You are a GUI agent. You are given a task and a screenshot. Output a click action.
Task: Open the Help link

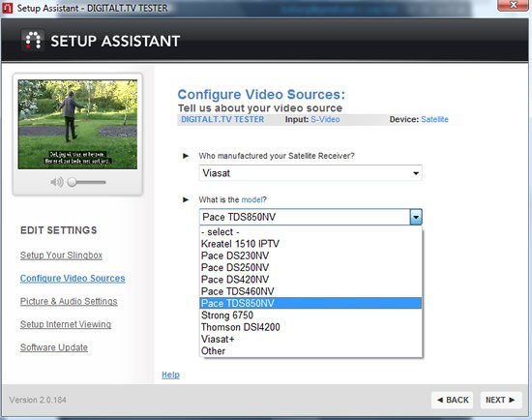point(170,375)
